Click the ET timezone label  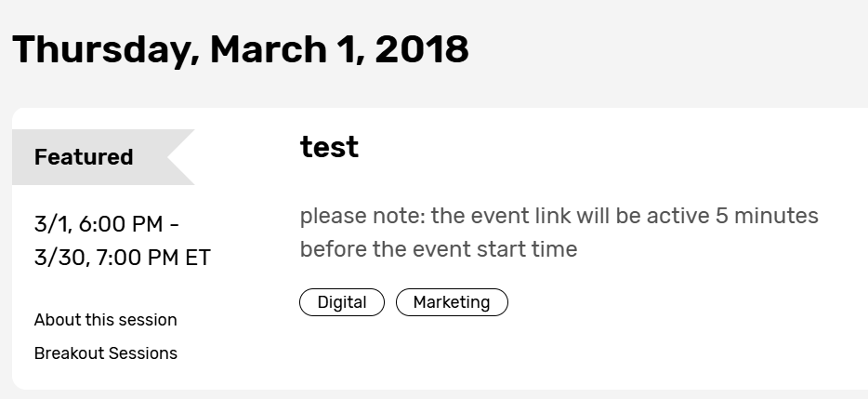coord(196,258)
